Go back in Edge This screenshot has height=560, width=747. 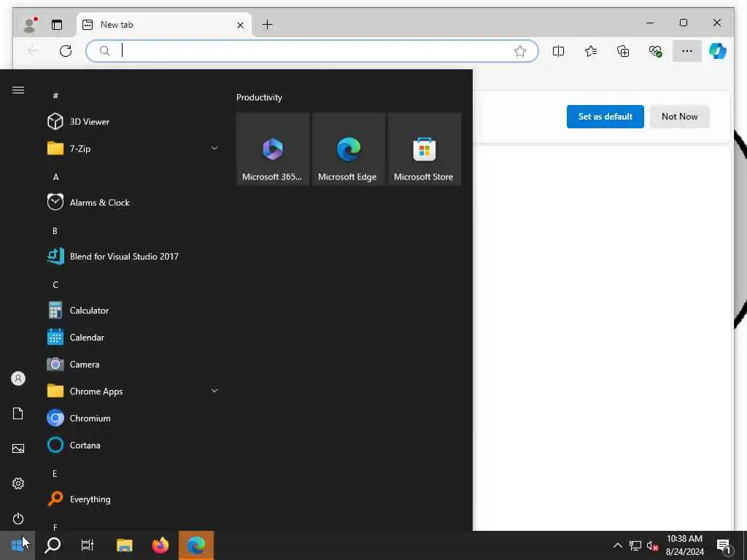34,51
